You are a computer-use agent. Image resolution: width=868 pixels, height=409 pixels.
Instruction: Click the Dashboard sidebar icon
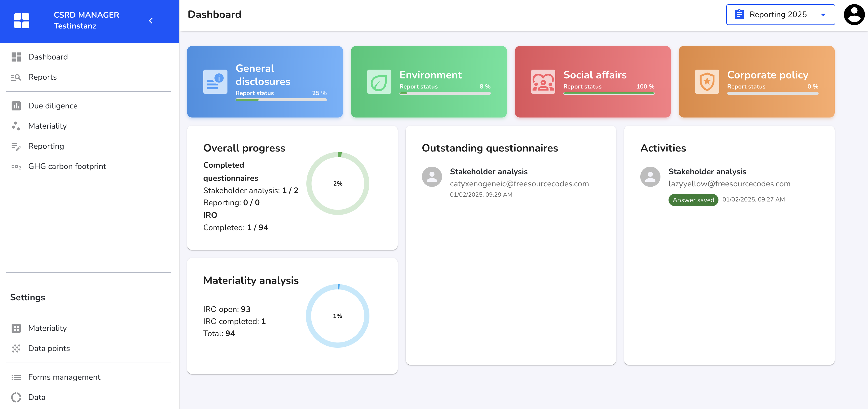click(16, 57)
